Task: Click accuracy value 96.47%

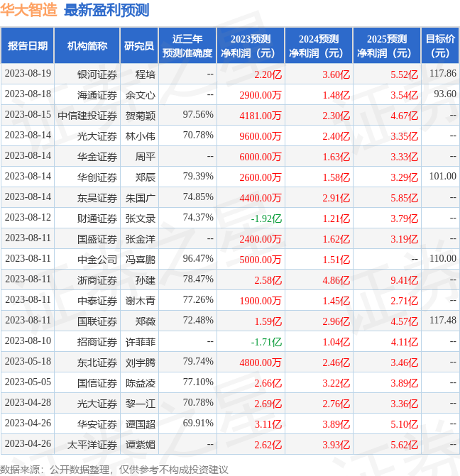Action: [198, 259]
